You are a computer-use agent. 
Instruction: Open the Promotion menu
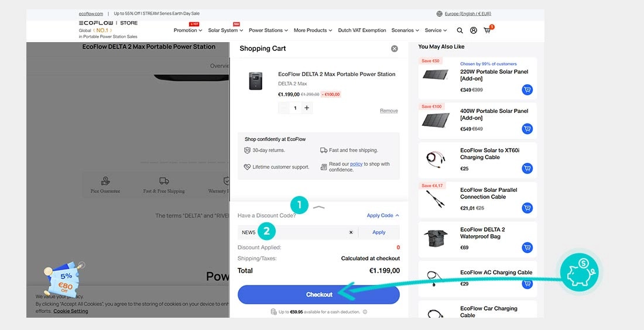point(188,30)
